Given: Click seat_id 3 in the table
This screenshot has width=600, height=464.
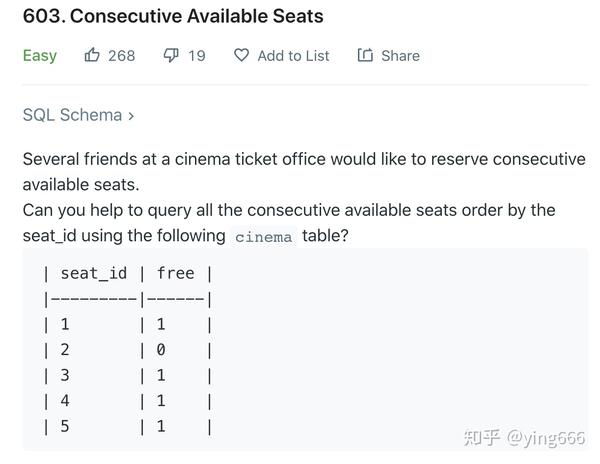Looking at the screenshot, I should point(65,375).
